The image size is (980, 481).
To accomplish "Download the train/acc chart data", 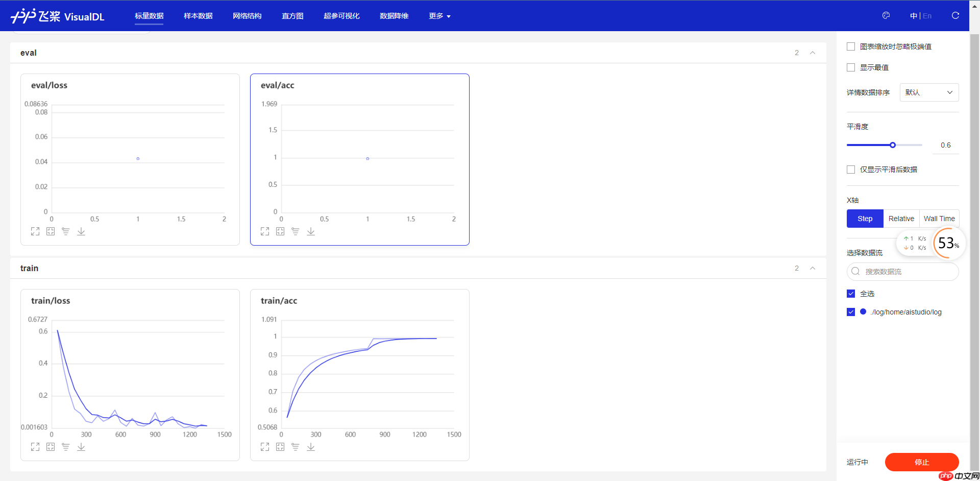I will coord(311,447).
